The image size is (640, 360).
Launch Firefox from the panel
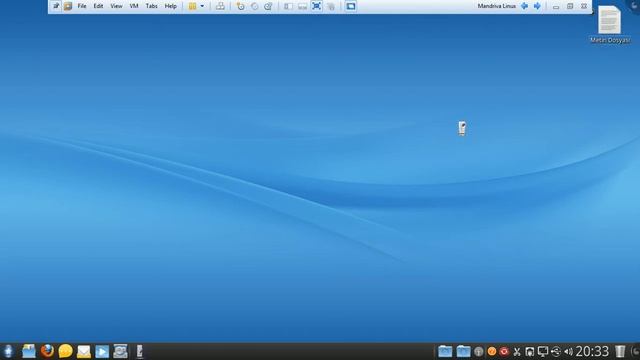(x=47, y=351)
